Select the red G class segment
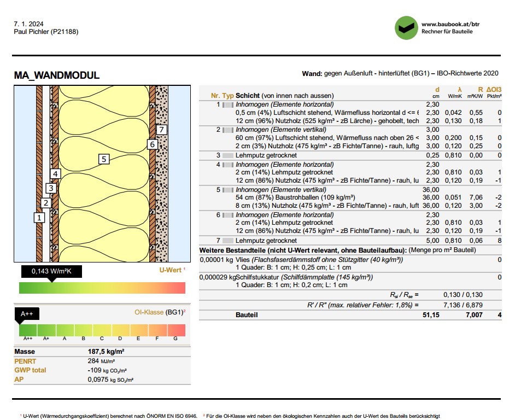Image resolution: width=515 pixels, height=420 pixels. pyautogui.click(x=176, y=330)
